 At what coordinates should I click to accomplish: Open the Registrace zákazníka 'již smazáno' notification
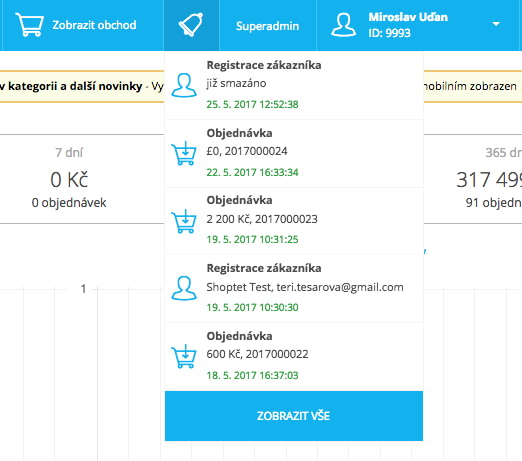click(294, 85)
